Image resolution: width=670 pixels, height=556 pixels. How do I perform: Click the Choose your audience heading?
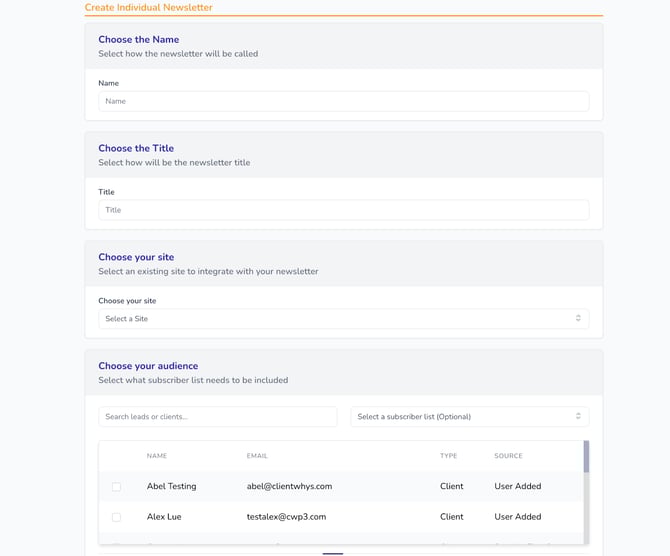point(148,366)
